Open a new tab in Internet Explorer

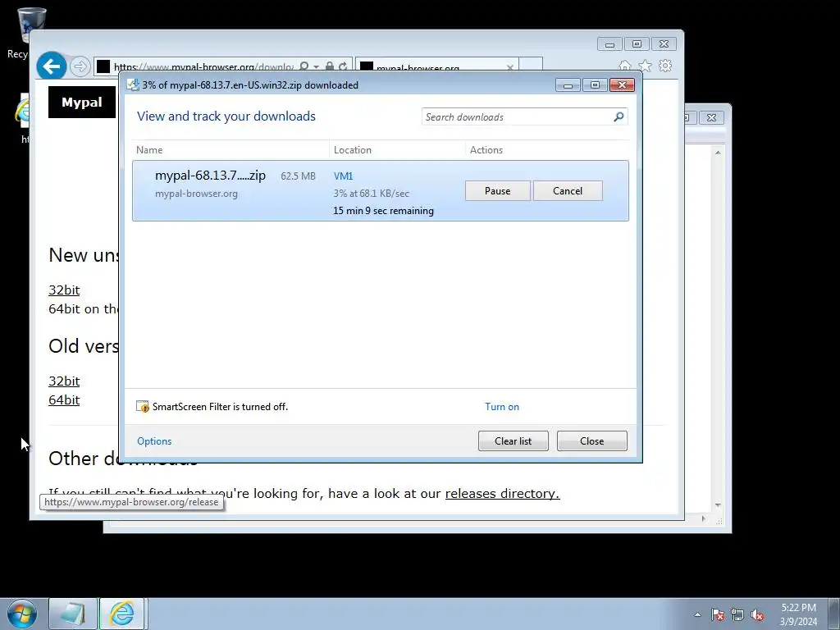click(x=531, y=65)
